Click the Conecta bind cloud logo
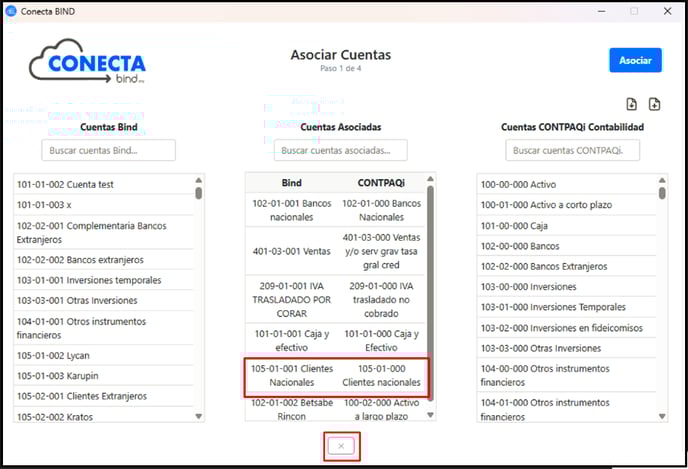The height and width of the screenshot is (469, 688). point(87,61)
